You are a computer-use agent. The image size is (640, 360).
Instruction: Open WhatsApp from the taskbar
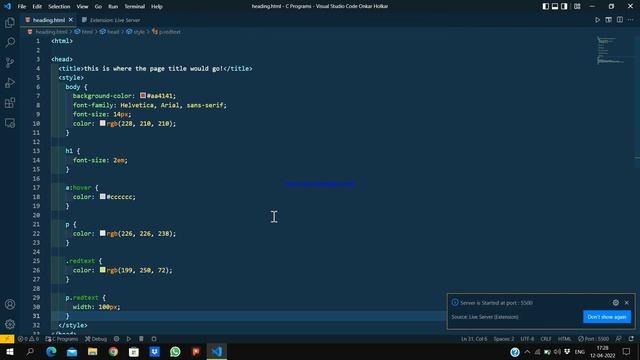click(x=175, y=351)
